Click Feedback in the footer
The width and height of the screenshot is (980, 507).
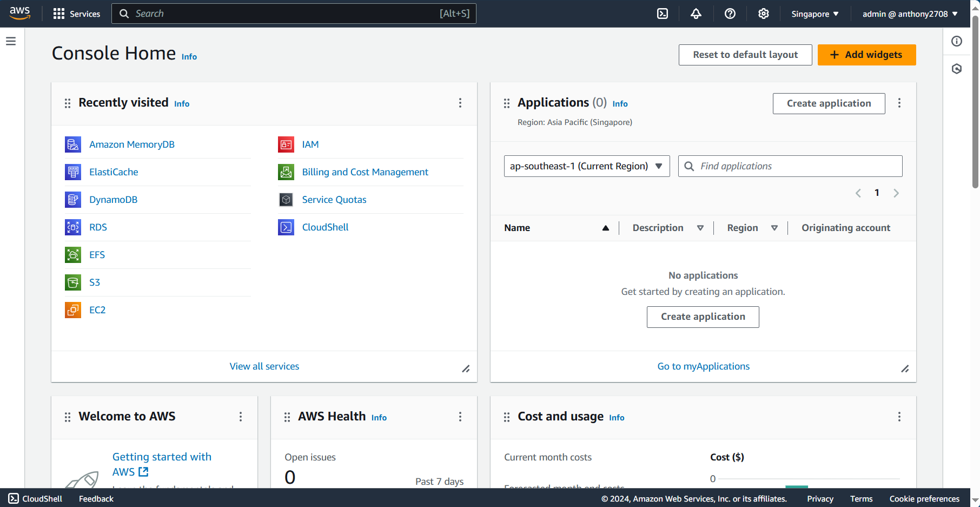[x=96, y=499]
